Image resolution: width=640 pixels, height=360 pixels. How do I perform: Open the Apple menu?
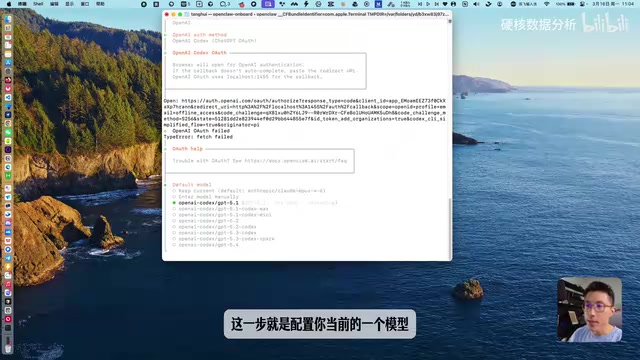coord(9,4)
